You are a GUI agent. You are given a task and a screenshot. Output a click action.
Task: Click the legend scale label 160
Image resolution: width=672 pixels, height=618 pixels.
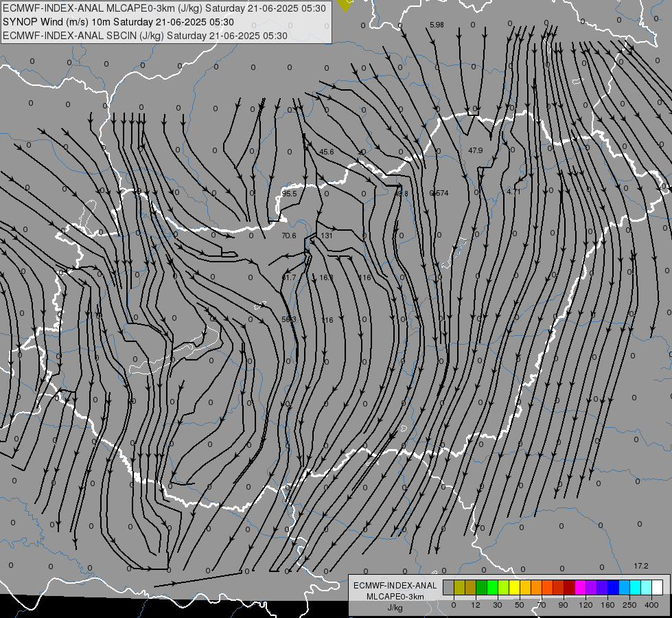[x=607, y=605]
